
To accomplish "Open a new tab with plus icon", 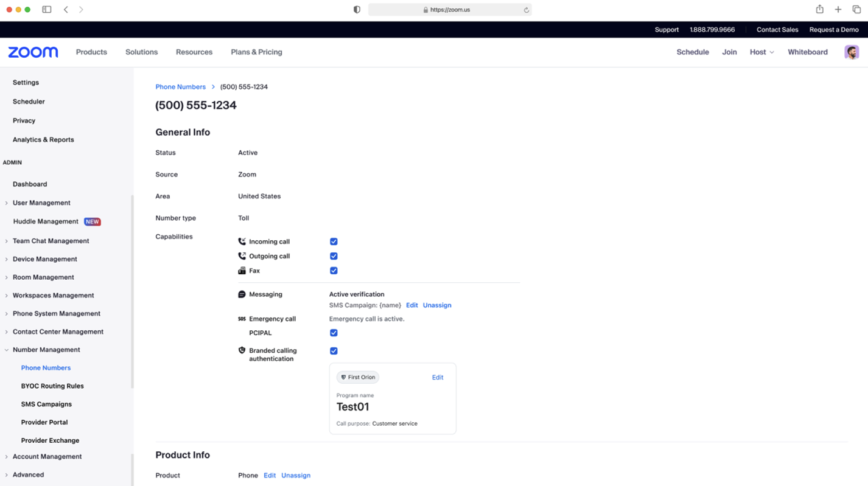I will coord(838,10).
